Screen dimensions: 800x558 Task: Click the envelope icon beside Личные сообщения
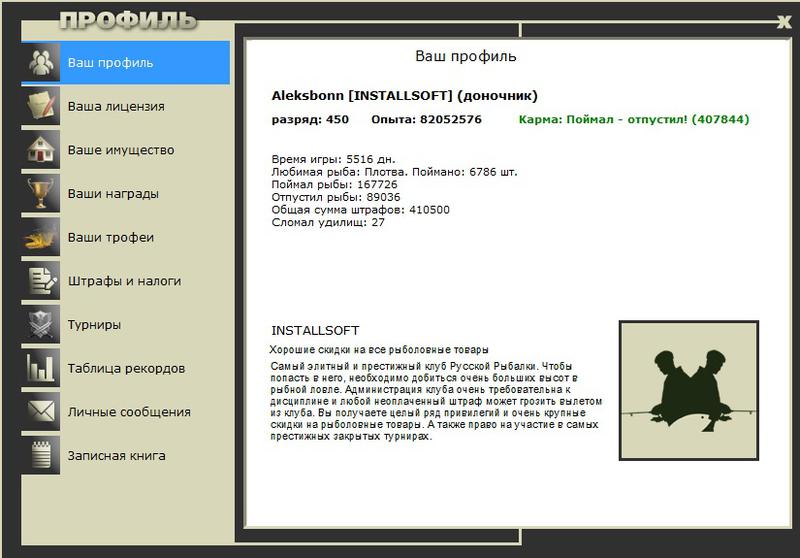[41, 412]
